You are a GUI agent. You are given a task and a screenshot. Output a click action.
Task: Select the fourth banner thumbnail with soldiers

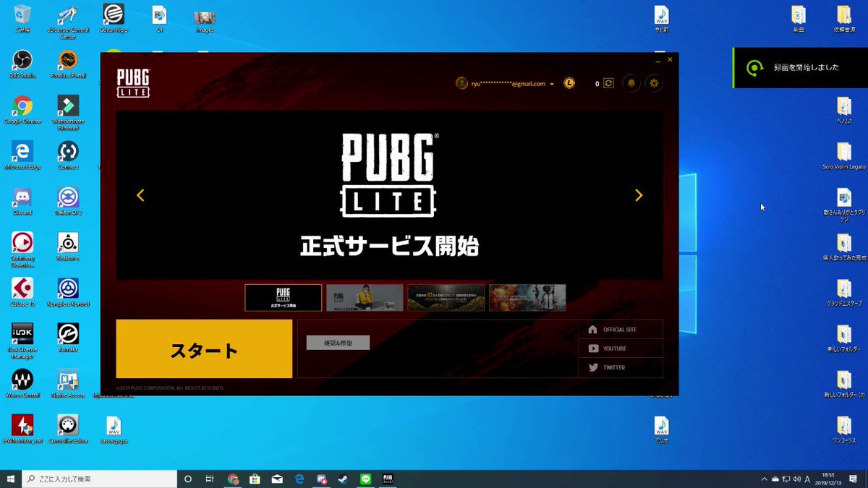pos(527,298)
